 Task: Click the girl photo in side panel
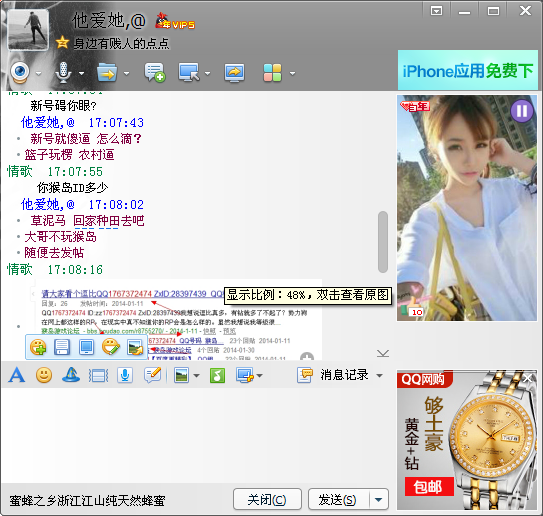(467, 208)
